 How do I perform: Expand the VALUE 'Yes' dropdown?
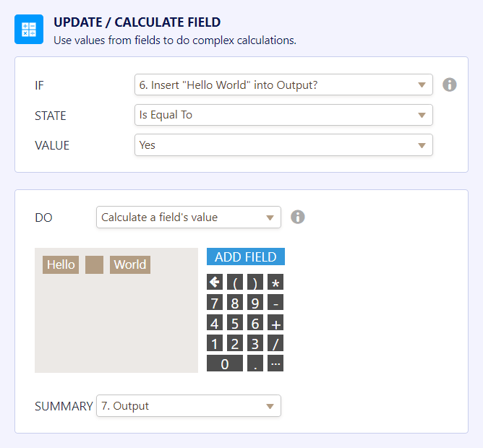click(283, 145)
